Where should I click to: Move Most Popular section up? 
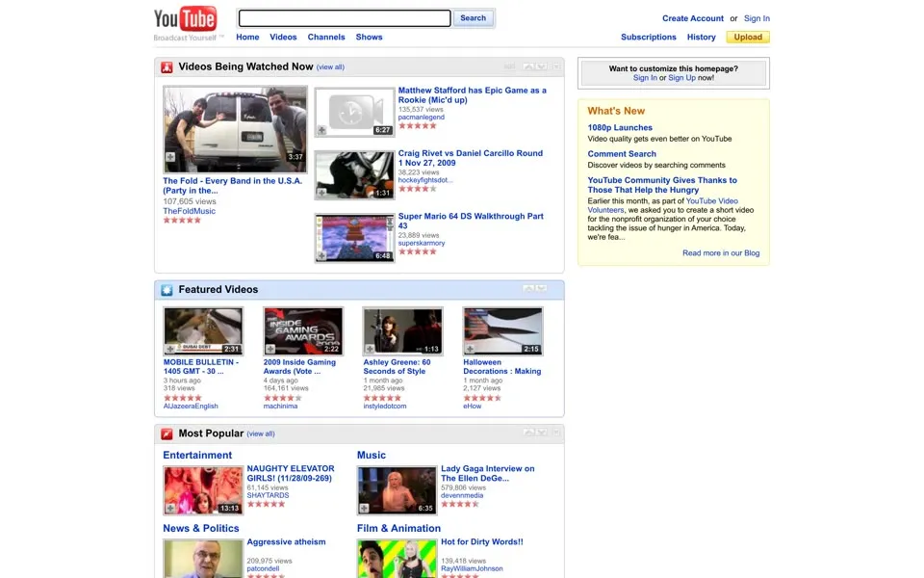click(x=528, y=433)
